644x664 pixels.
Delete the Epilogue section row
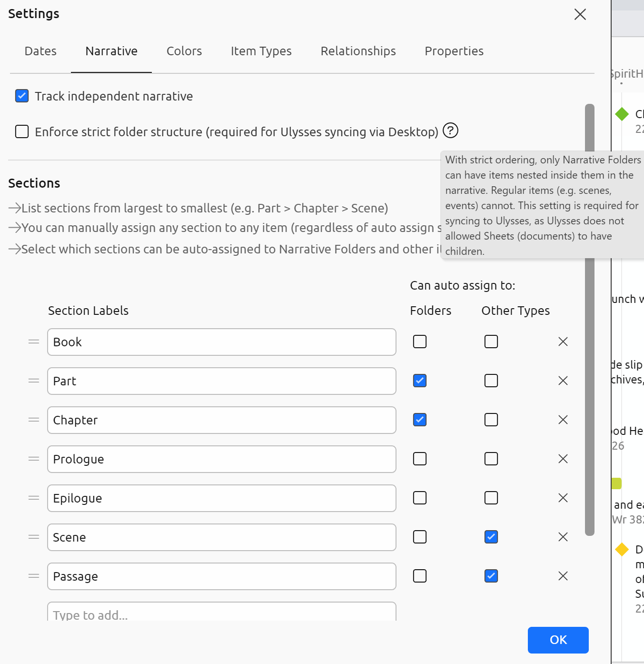(x=563, y=498)
